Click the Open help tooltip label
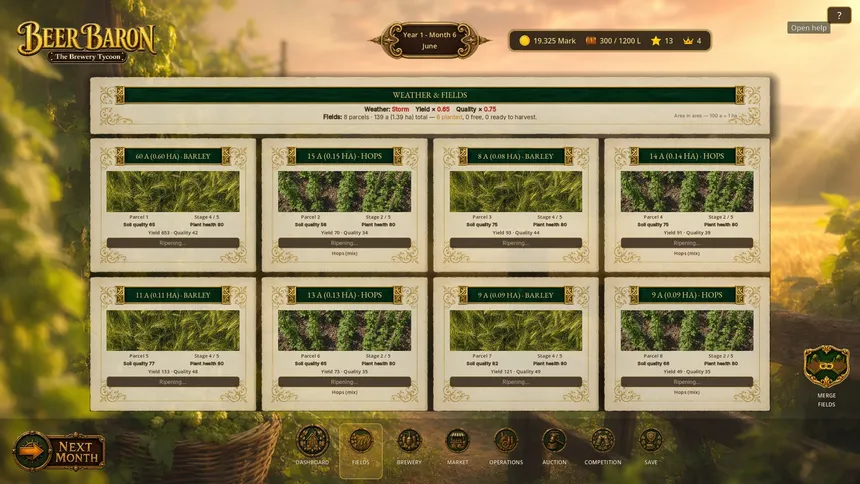 pyautogui.click(x=808, y=28)
